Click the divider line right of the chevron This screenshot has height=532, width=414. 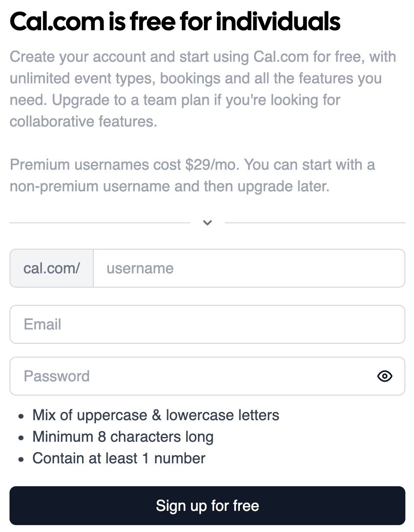[315, 223]
